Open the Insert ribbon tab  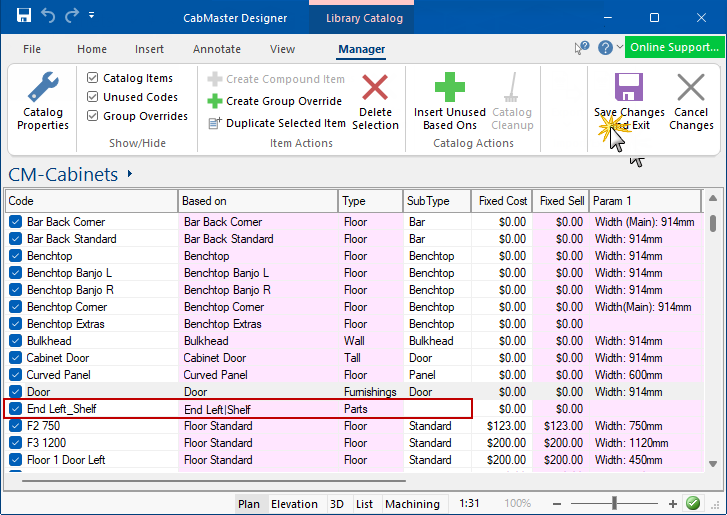pyautogui.click(x=150, y=49)
